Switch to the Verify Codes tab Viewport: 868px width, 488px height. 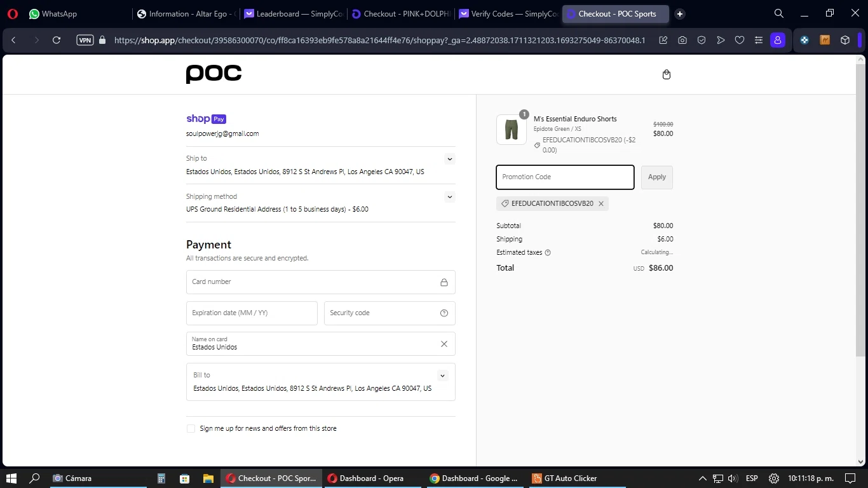(508, 14)
